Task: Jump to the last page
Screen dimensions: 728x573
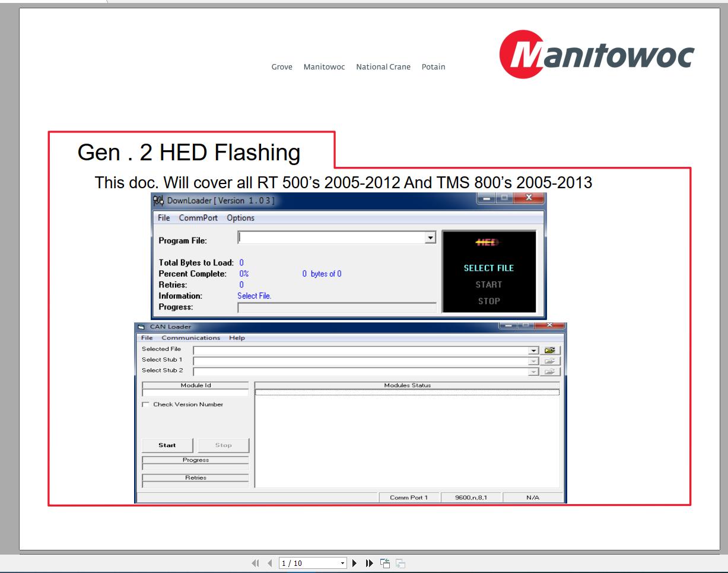Action: (368, 563)
